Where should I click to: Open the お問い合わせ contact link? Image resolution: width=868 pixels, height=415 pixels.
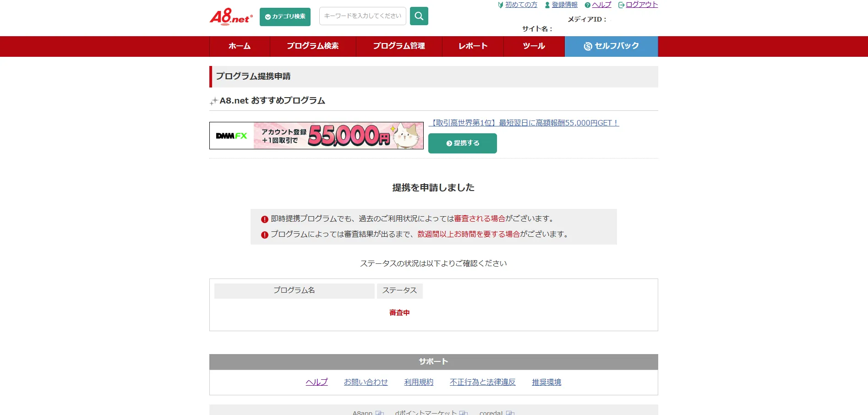[x=366, y=382]
